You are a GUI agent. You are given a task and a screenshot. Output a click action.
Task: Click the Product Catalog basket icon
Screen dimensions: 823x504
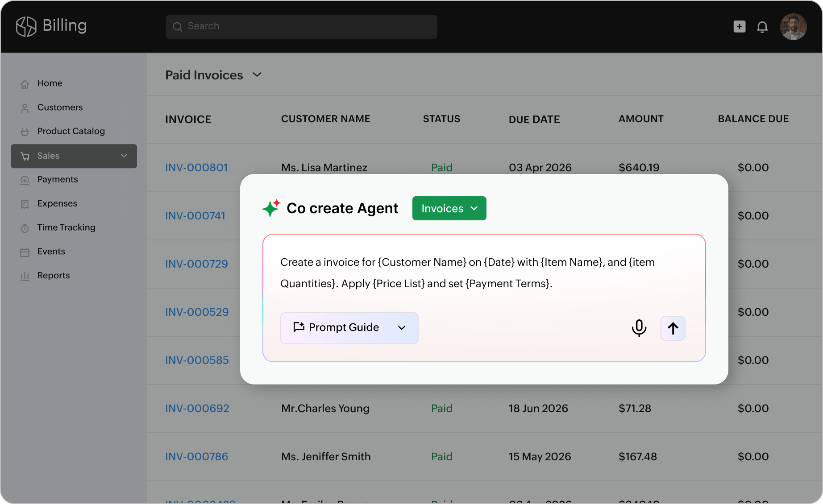tap(25, 132)
